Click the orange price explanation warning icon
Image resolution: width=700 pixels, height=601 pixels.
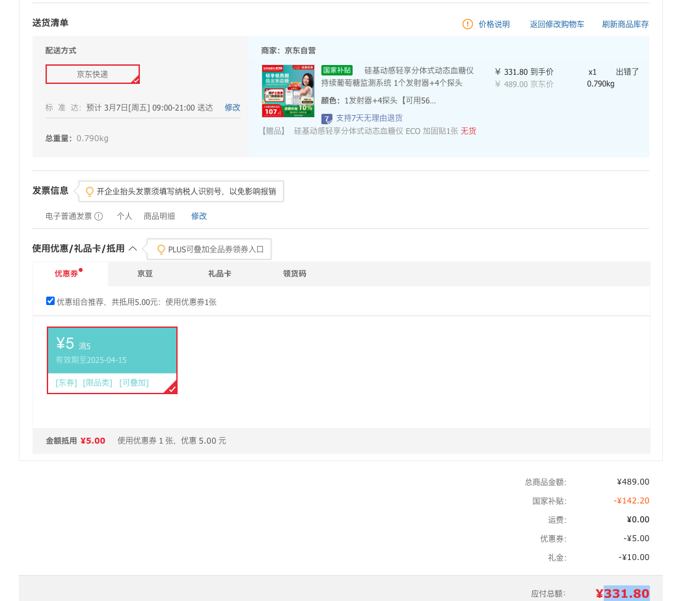click(467, 24)
